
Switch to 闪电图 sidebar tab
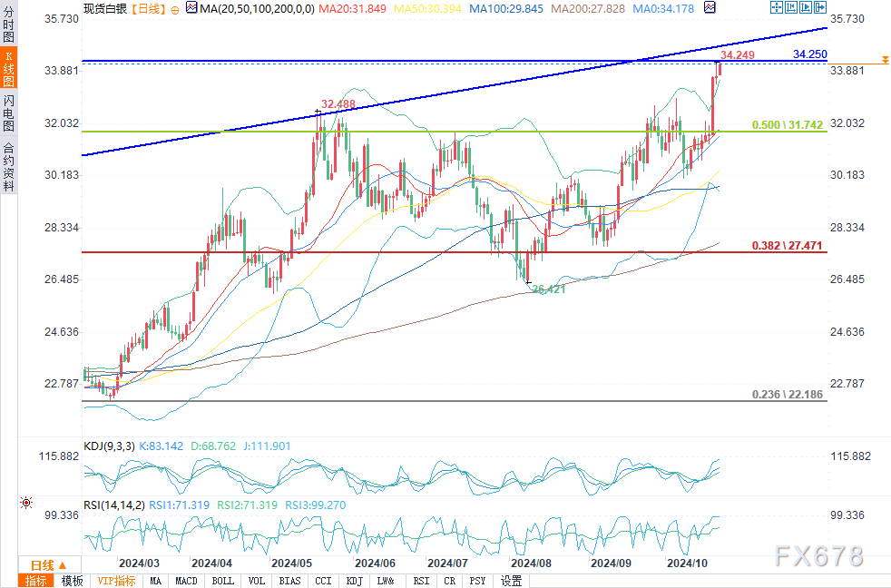pos(8,113)
